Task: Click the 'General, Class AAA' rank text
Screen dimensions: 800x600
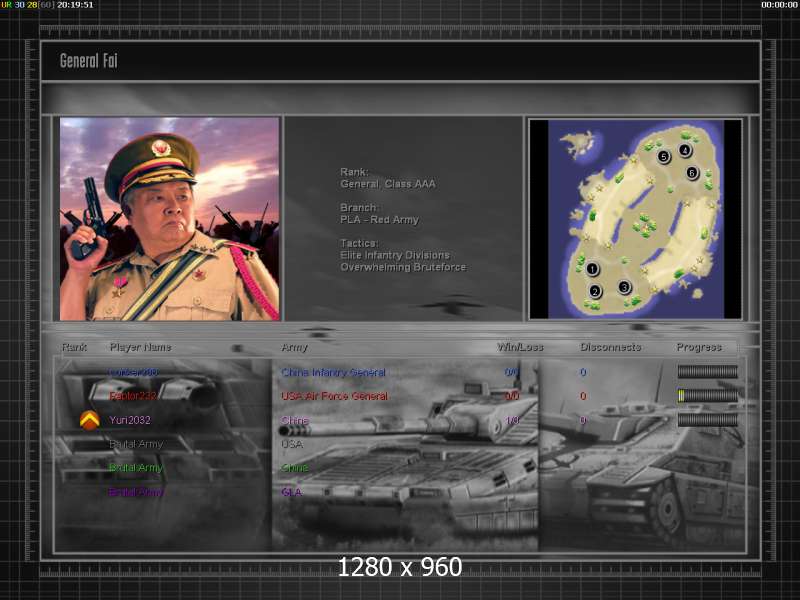Action: coord(388,184)
